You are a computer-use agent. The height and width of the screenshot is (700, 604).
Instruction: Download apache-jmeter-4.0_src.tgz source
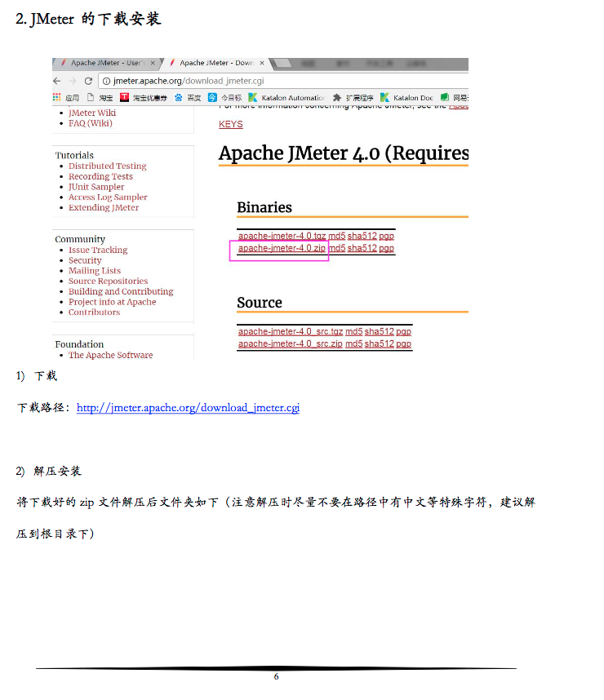(x=291, y=332)
